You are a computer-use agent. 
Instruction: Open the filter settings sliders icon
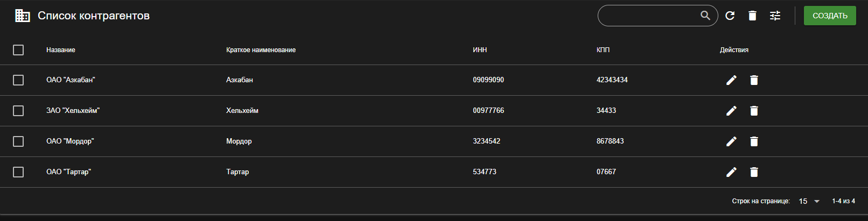[x=775, y=16]
